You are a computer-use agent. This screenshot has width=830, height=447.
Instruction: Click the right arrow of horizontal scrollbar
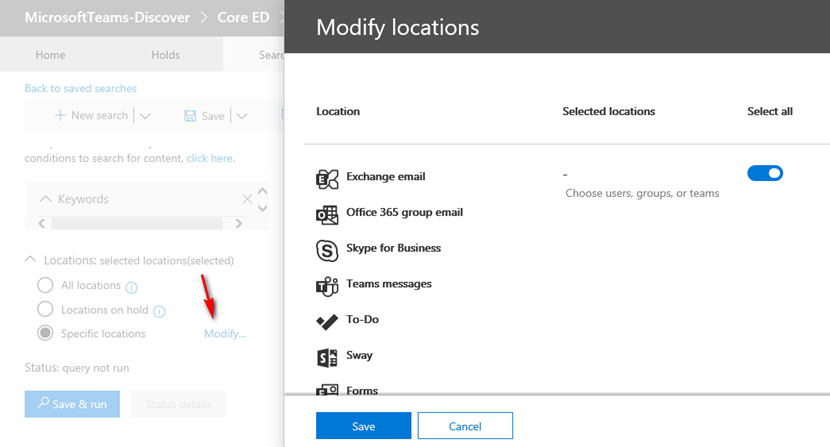pyautogui.click(x=238, y=224)
